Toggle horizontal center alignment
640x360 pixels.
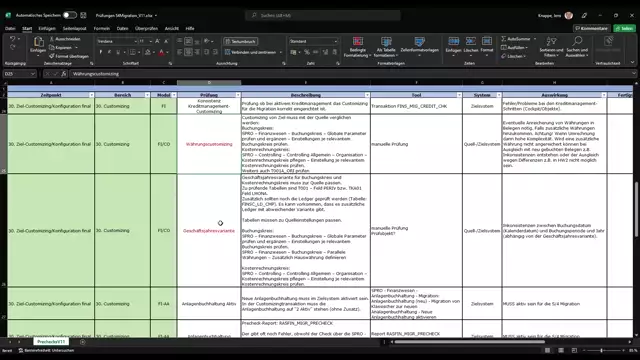pos(188,52)
